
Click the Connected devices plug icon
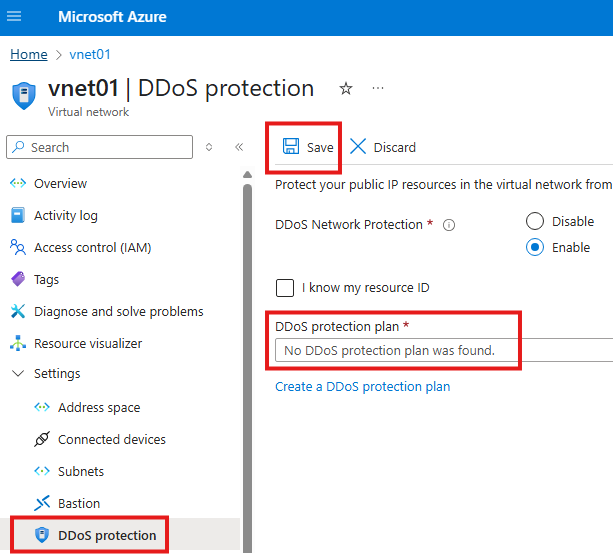pos(42,439)
